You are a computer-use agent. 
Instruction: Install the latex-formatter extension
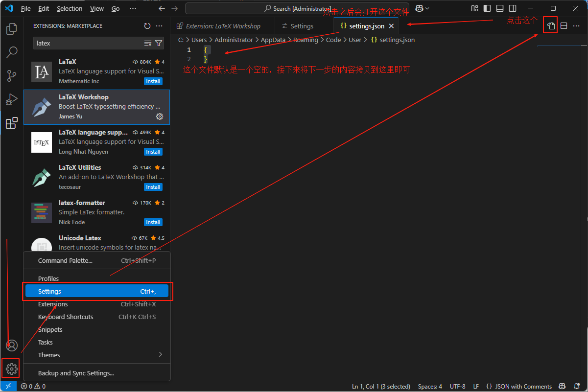point(153,222)
